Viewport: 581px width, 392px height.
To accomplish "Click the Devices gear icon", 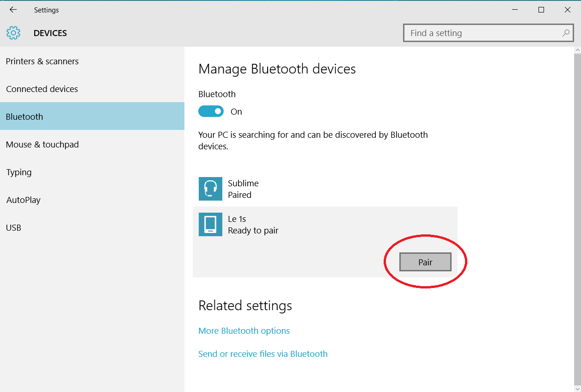I will [x=13, y=33].
